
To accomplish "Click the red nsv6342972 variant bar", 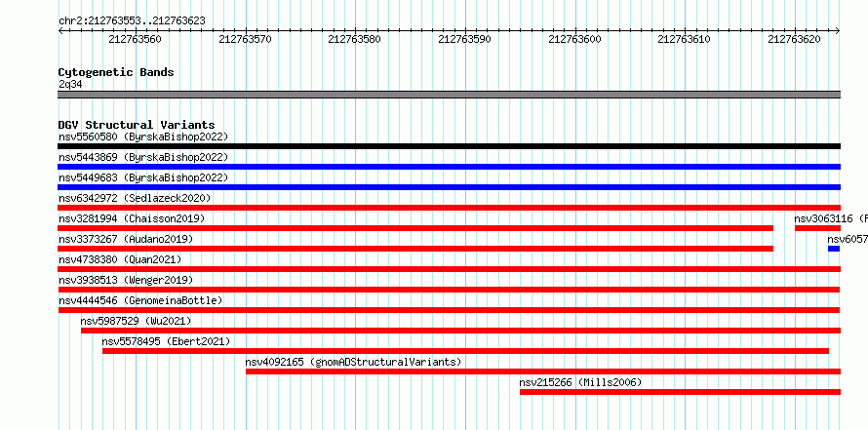I will (x=449, y=208).
